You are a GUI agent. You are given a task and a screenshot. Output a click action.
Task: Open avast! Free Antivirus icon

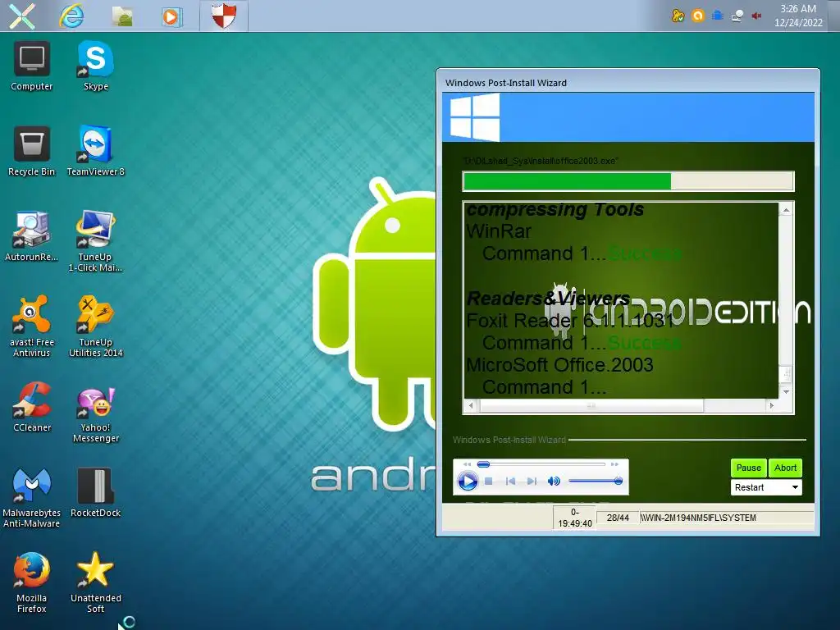click(x=32, y=326)
